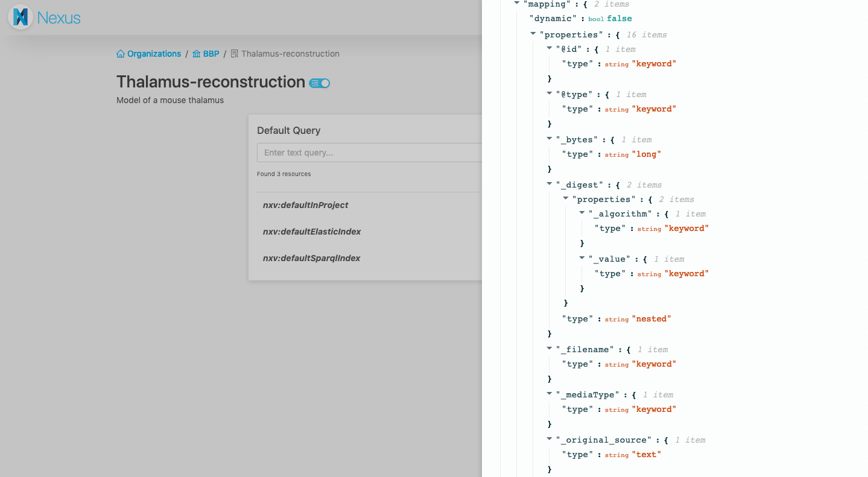Click the bank icon beside BBP
Image resolution: width=868 pixels, height=477 pixels.
(x=197, y=54)
